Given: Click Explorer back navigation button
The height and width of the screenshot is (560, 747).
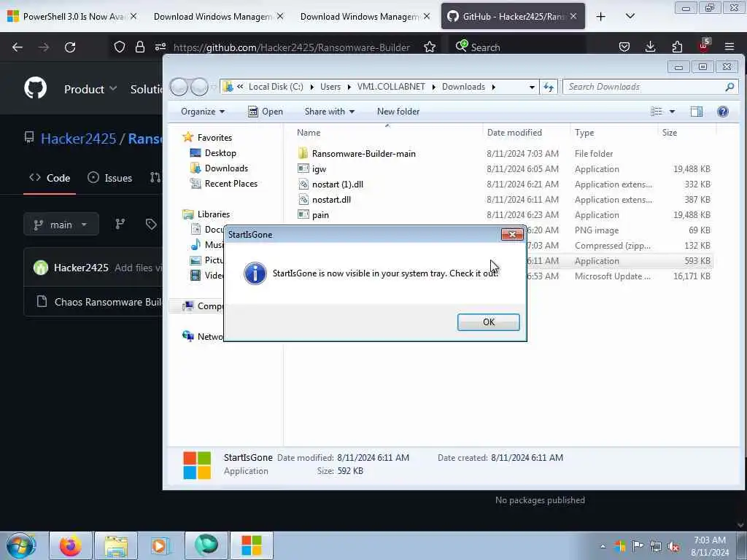Looking at the screenshot, I should click(179, 87).
